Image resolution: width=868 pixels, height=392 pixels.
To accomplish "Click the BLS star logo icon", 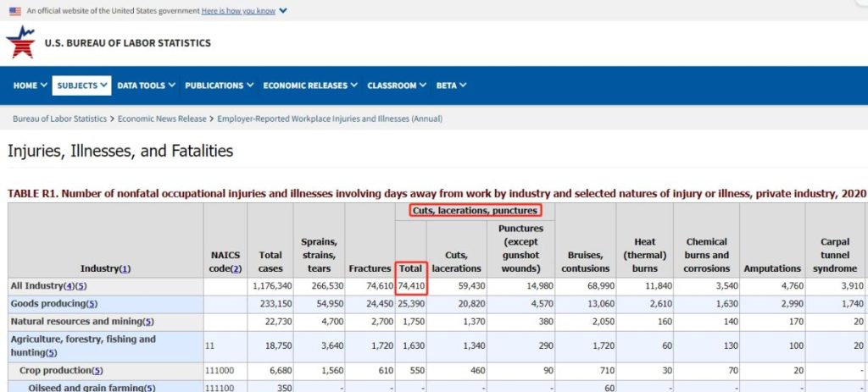I will click(x=20, y=41).
